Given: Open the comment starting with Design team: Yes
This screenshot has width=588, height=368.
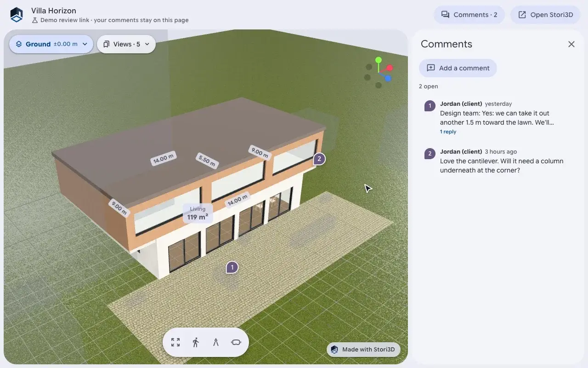Looking at the screenshot, I should tap(498, 118).
